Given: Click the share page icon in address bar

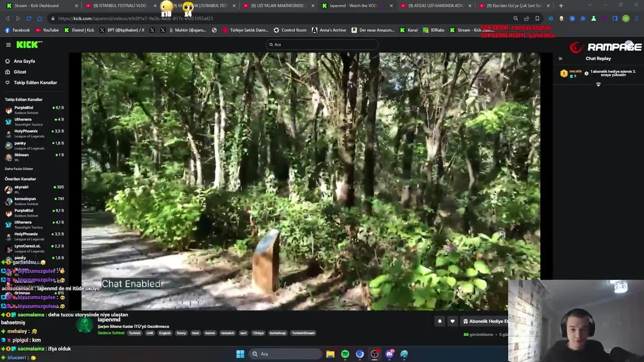Looking at the screenshot, I should (x=526, y=19).
